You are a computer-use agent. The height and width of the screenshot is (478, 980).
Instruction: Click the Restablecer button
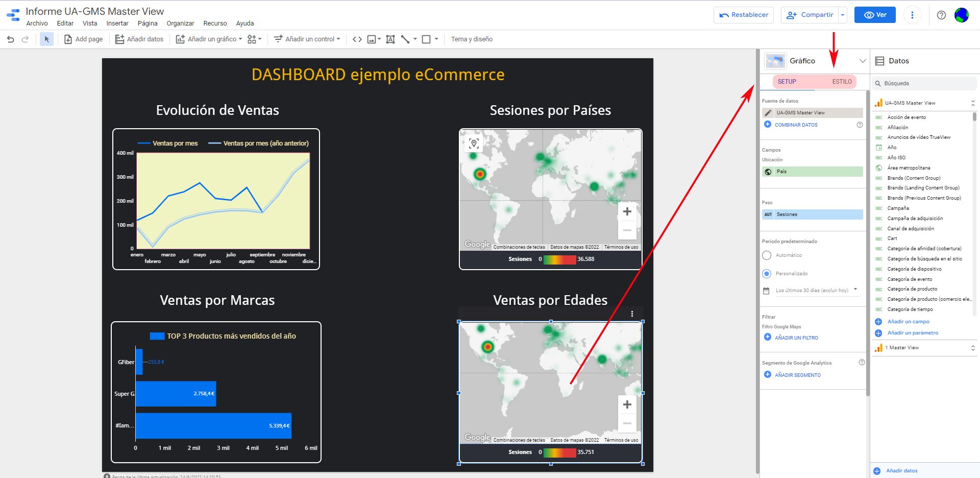tap(744, 15)
